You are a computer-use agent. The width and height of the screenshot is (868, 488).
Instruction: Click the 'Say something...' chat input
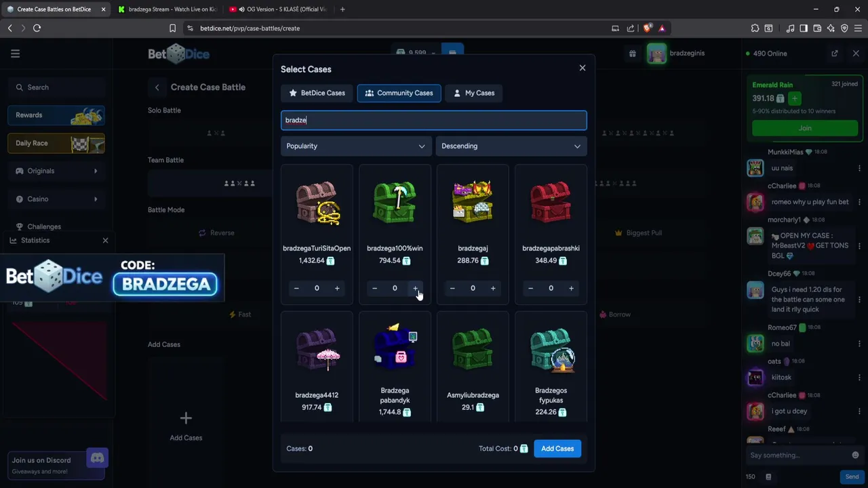coord(798,455)
